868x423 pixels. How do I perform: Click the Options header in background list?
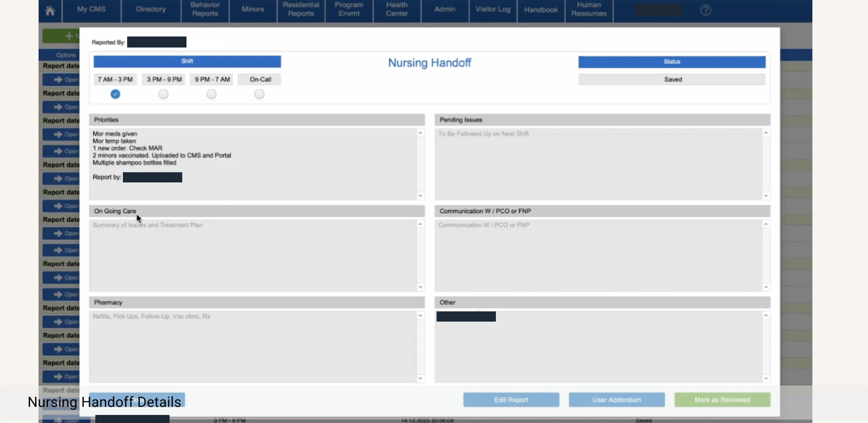click(x=66, y=55)
